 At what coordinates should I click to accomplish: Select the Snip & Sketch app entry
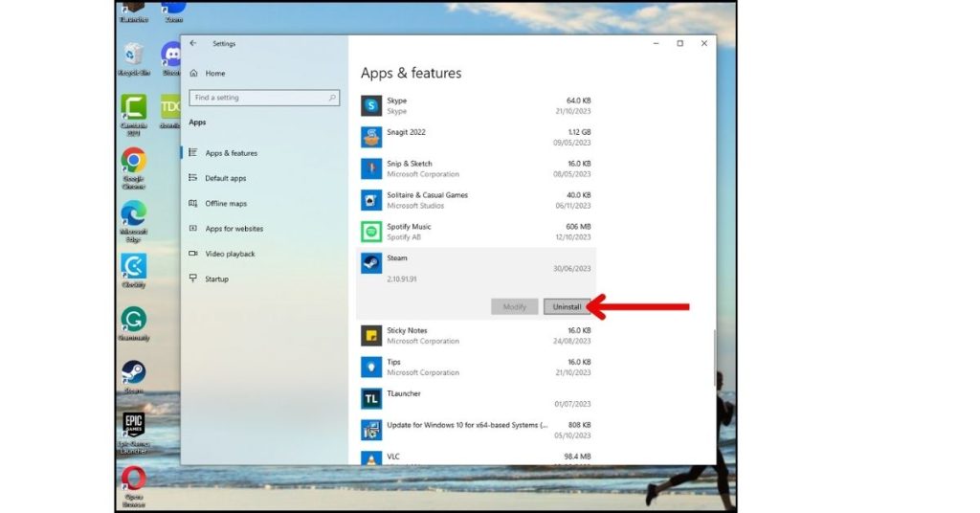pyautogui.click(x=476, y=168)
